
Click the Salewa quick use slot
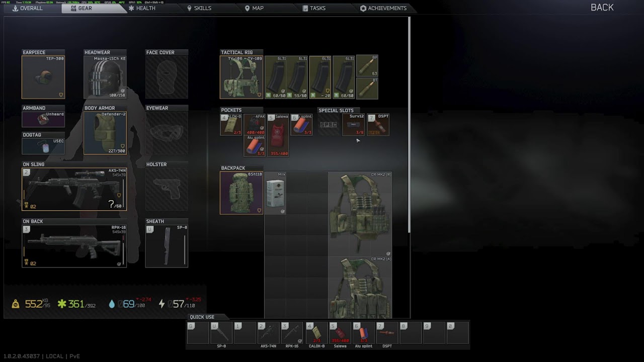click(x=340, y=333)
